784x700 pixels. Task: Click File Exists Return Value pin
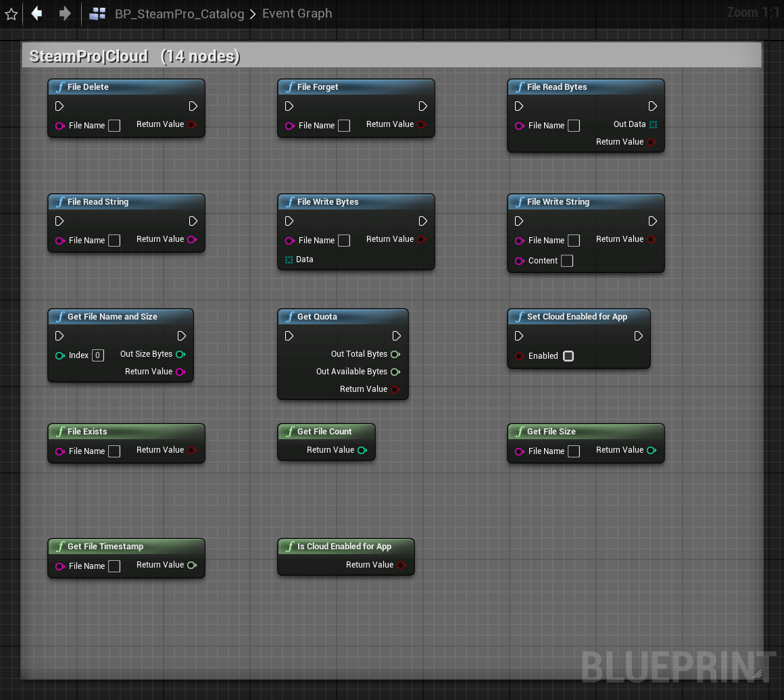tap(192, 450)
